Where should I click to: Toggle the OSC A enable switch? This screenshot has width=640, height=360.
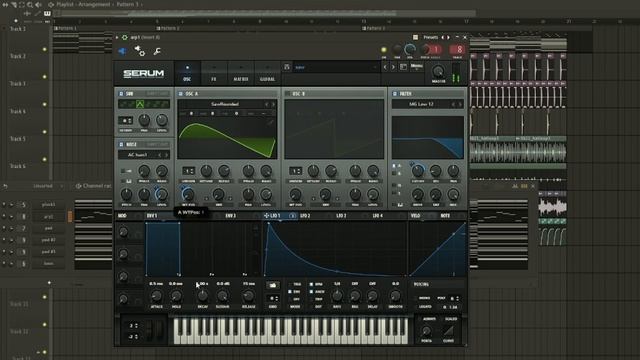click(180, 94)
